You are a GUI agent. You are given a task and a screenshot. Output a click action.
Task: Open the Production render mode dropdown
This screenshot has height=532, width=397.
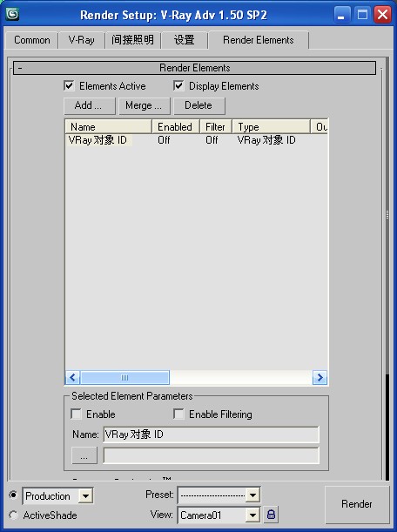click(x=85, y=496)
